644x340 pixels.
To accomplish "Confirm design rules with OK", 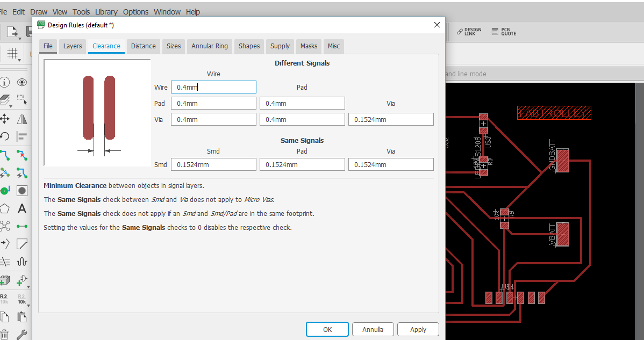I will point(327,329).
